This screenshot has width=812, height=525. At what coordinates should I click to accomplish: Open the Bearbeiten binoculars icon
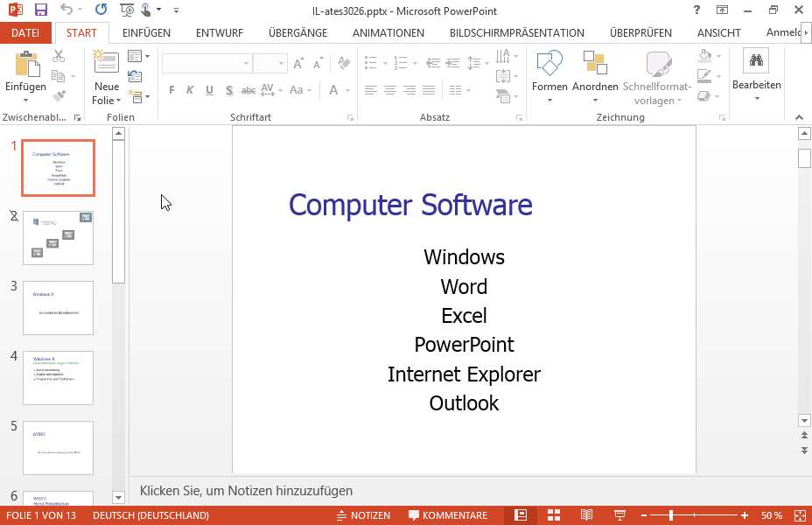click(756, 60)
